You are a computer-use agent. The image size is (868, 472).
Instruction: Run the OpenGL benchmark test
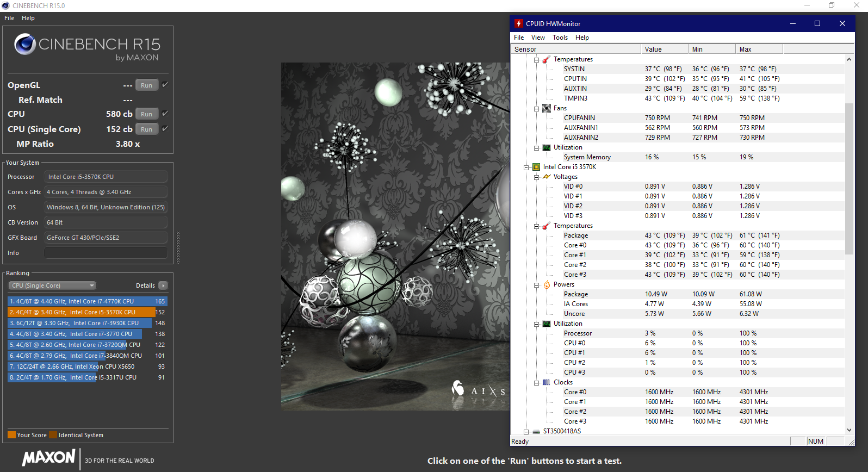(146, 85)
